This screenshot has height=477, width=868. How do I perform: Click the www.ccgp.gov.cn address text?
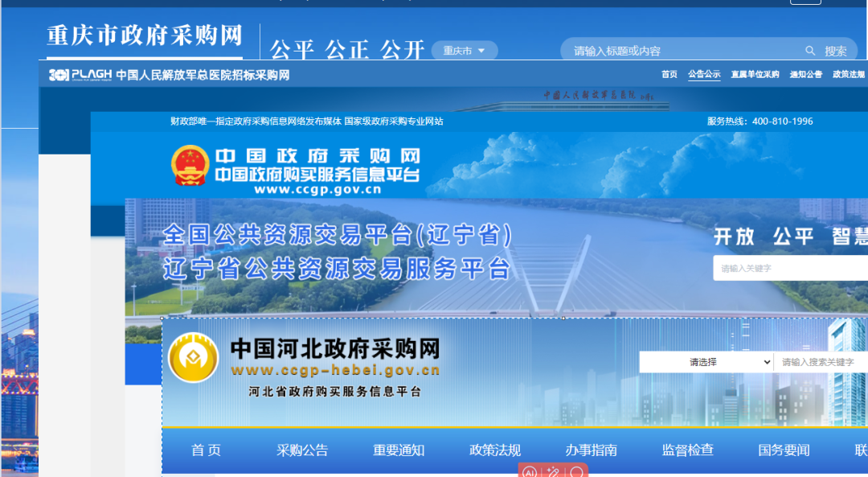[317, 190]
